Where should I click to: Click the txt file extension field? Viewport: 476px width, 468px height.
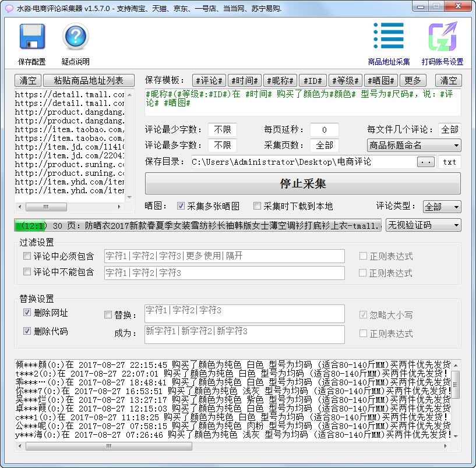(x=450, y=162)
